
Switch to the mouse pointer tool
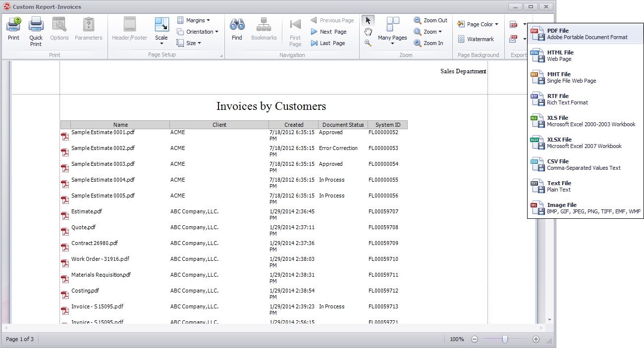pyautogui.click(x=369, y=20)
